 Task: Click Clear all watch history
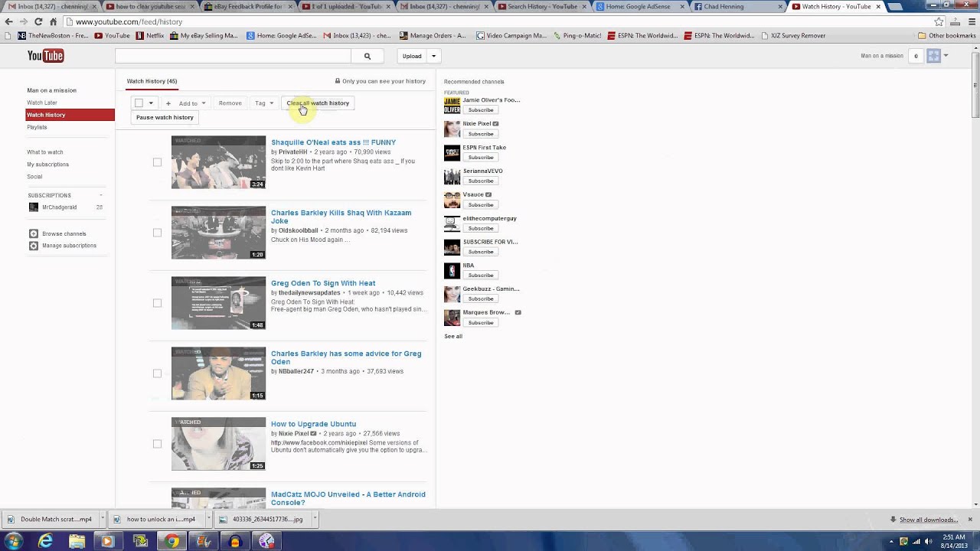[x=318, y=103]
